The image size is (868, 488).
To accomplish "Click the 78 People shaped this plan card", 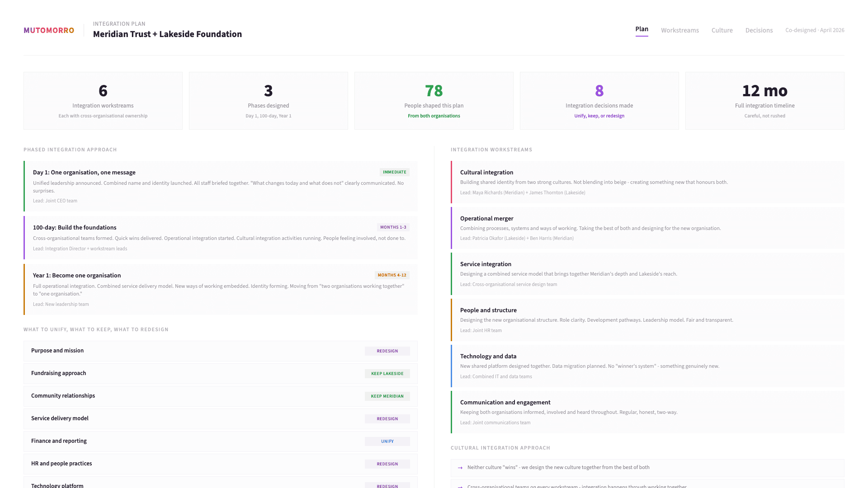I will pos(434,101).
